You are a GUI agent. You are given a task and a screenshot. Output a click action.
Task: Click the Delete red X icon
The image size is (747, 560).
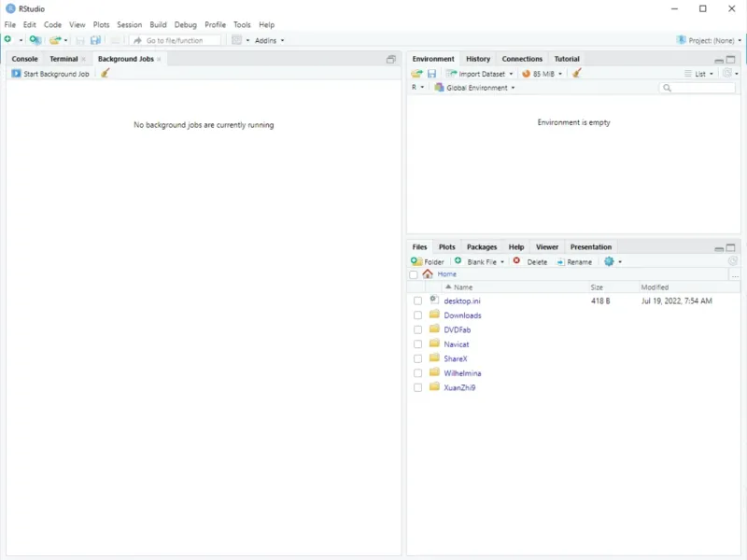coord(516,261)
